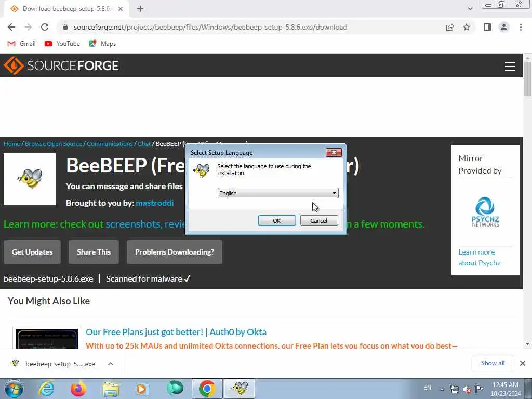Launch Firefox from the taskbar
This screenshot has height=399, width=532.
pos(78,389)
